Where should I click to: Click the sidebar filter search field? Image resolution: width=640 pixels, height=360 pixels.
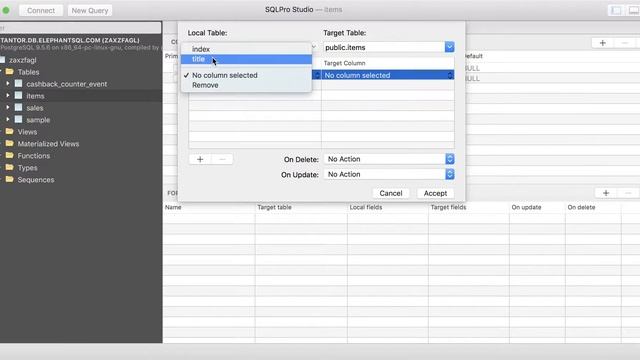(80, 28)
